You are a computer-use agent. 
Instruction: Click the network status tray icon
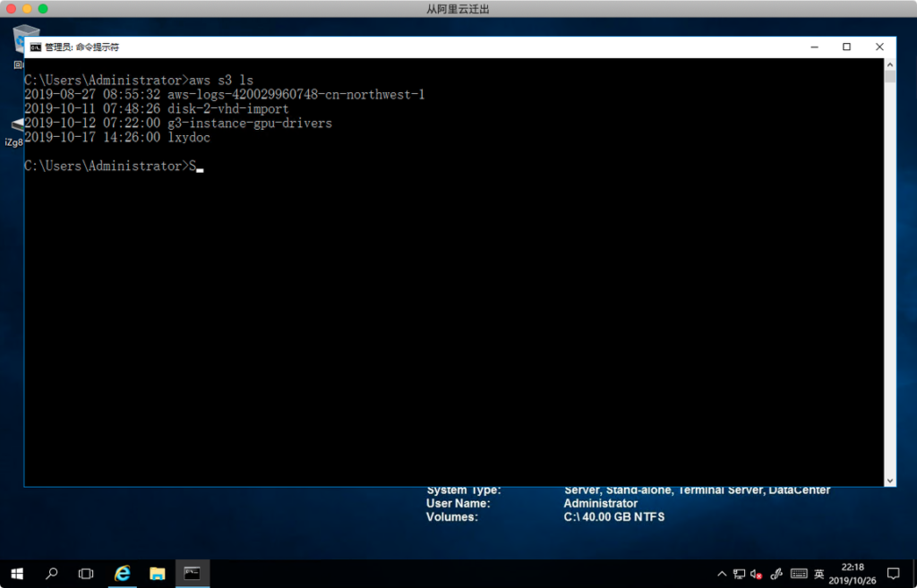(739, 574)
